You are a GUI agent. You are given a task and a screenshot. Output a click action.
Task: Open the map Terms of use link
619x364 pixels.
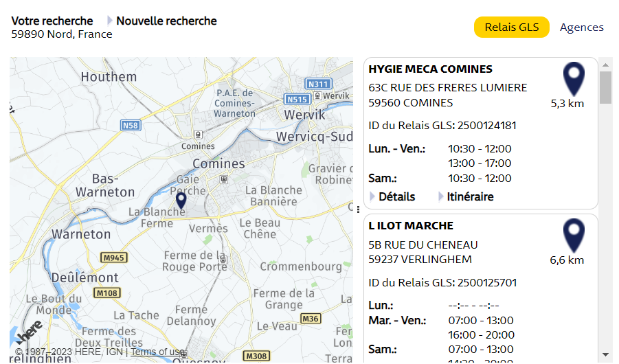[x=157, y=352]
